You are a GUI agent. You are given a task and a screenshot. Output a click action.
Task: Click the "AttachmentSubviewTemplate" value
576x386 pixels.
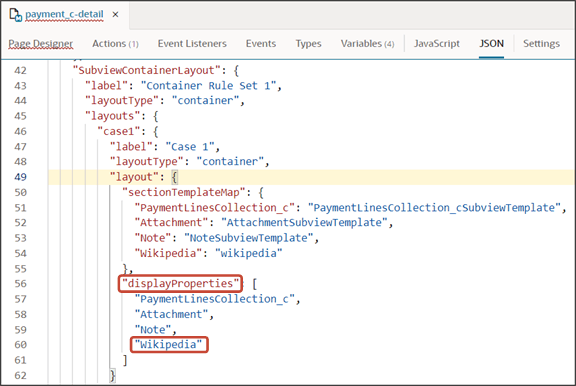[304, 223]
